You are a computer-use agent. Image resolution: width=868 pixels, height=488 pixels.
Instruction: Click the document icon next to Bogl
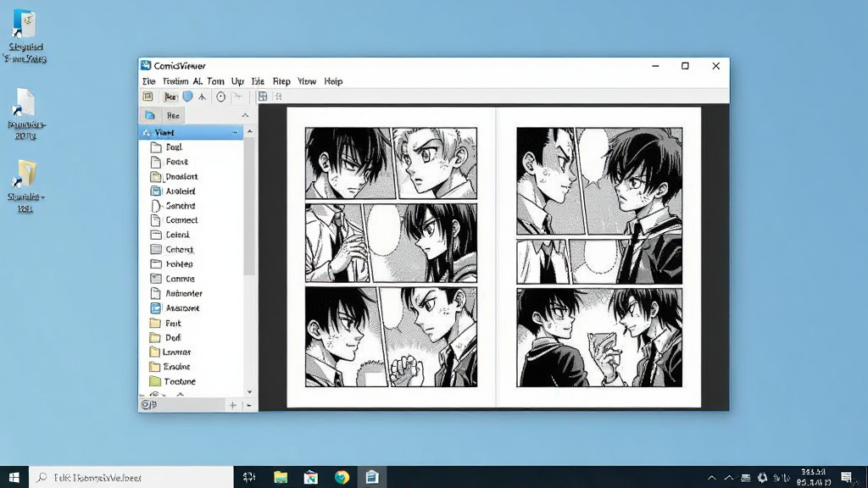pyautogui.click(x=156, y=147)
